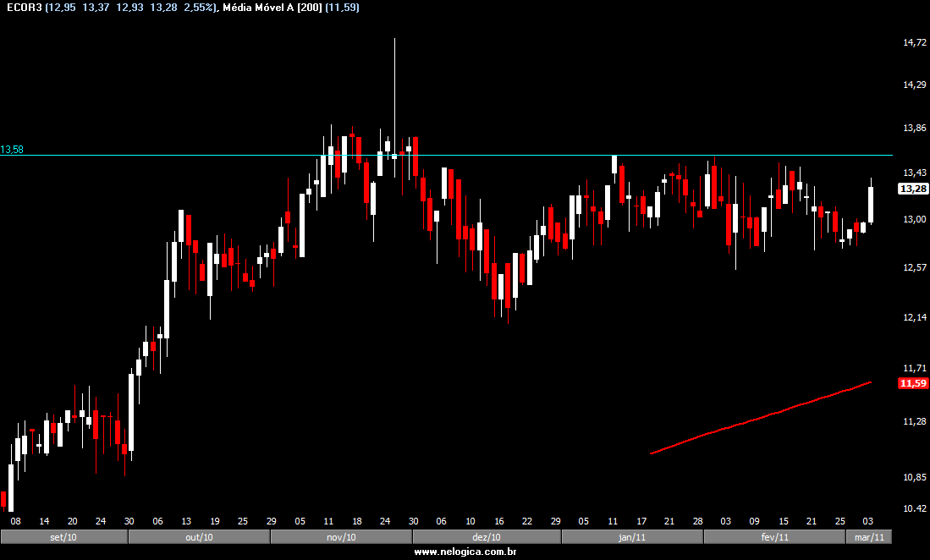Click the 11,28 price axis label

point(915,421)
